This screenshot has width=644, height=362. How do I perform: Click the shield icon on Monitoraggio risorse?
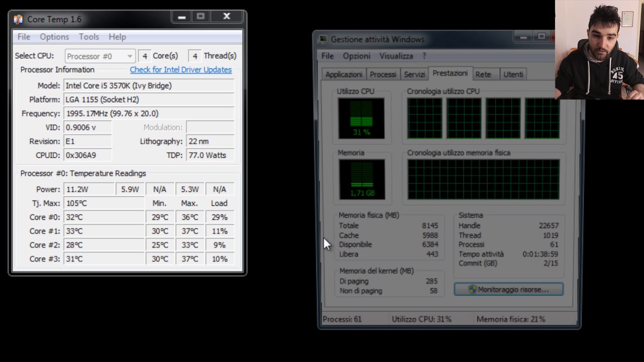point(472,290)
